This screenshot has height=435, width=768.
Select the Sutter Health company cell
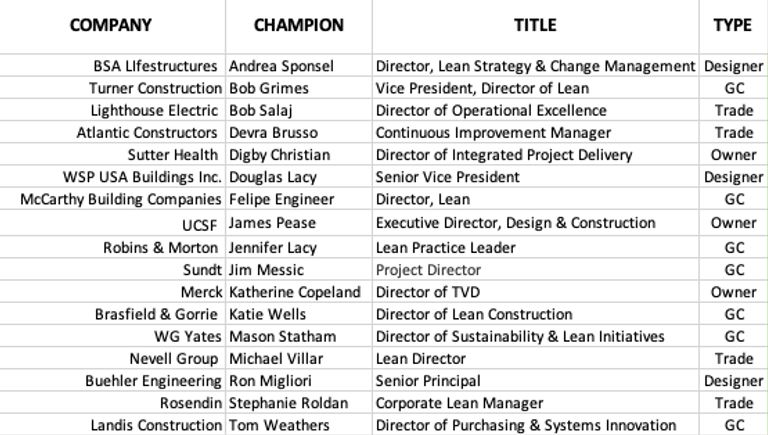(172, 155)
